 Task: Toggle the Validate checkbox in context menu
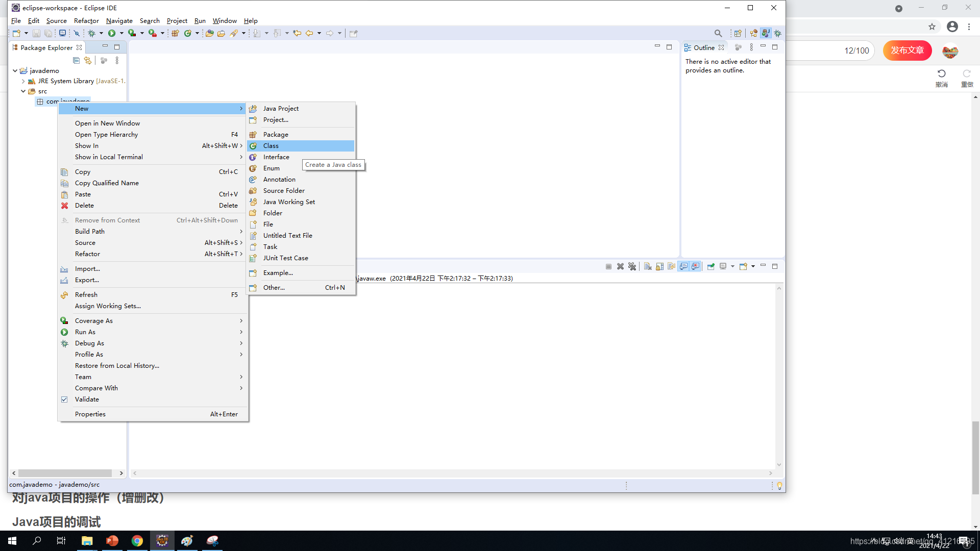(64, 399)
